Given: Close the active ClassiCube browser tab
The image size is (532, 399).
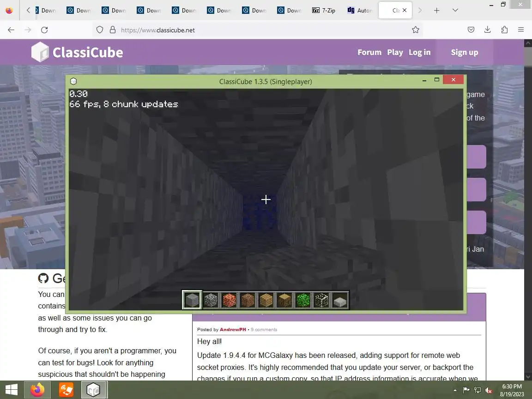Looking at the screenshot, I should 405,11.
